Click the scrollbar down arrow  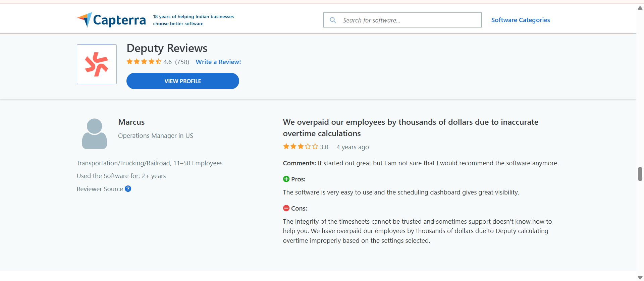[x=640, y=277]
